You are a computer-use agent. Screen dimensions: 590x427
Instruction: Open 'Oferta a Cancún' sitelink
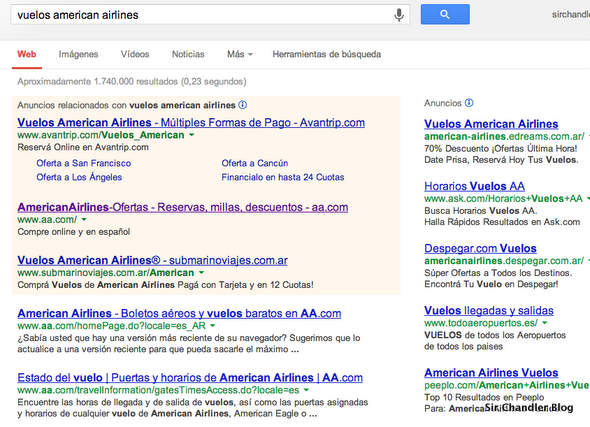tap(255, 163)
